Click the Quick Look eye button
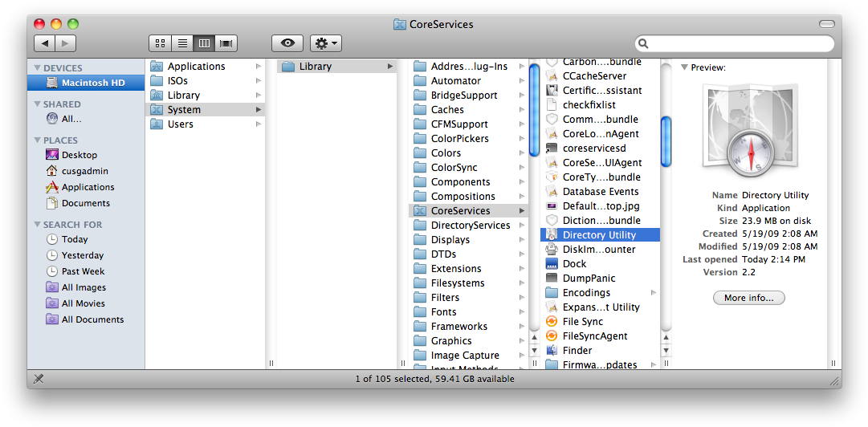 [287, 43]
